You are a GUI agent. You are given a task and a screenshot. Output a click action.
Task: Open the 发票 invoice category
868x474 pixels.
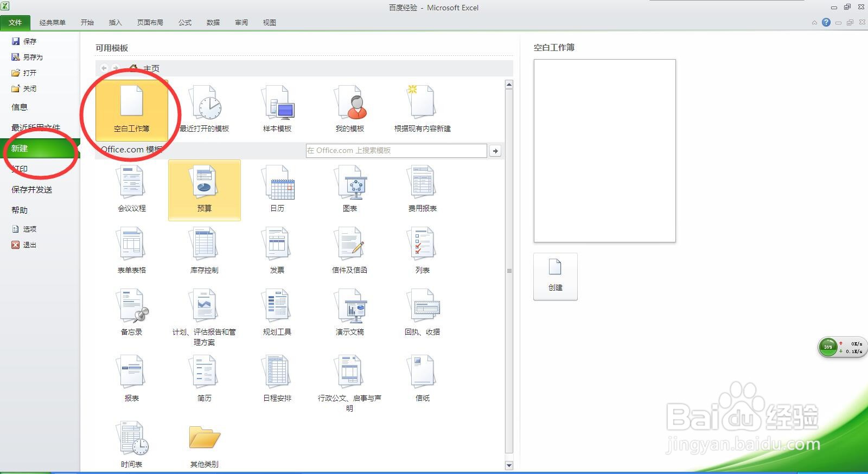[x=277, y=251]
